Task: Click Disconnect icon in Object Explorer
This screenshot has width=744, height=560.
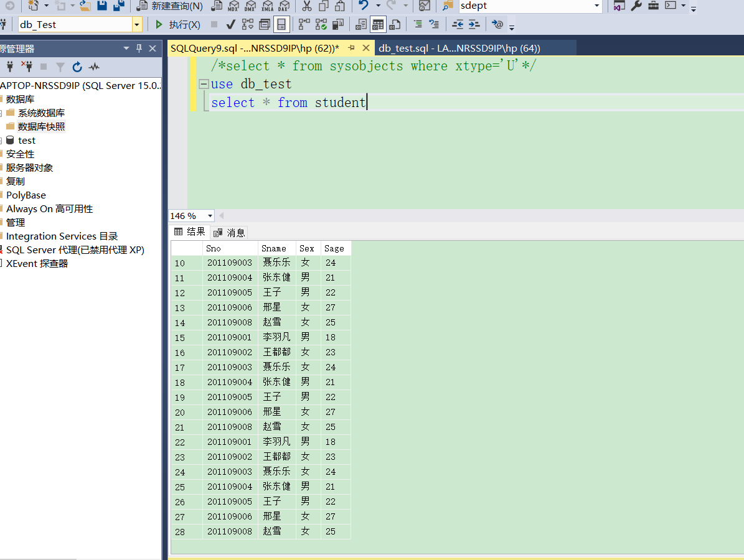Action: 27,67
